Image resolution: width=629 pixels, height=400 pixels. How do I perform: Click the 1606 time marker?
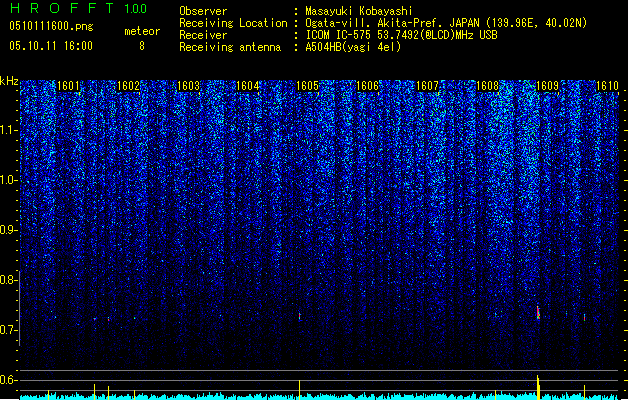point(367,86)
